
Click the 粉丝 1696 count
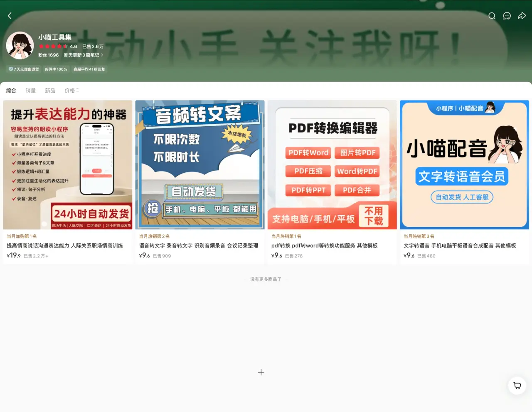[49, 55]
